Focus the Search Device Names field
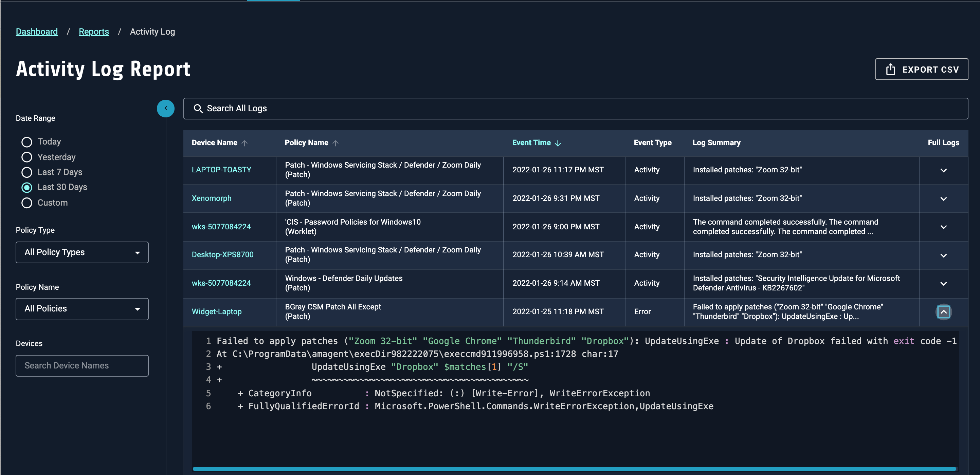The height and width of the screenshot is (475, 980). (82, 365)
